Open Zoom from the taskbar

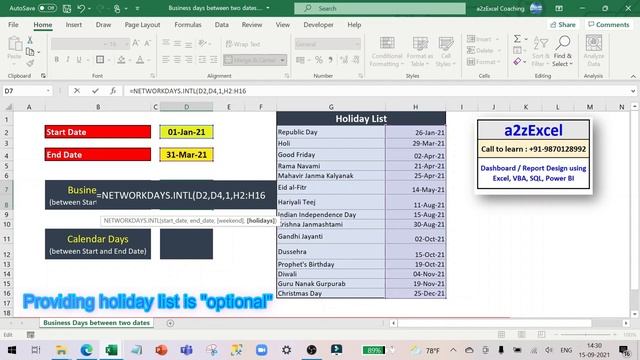[262, 350]
